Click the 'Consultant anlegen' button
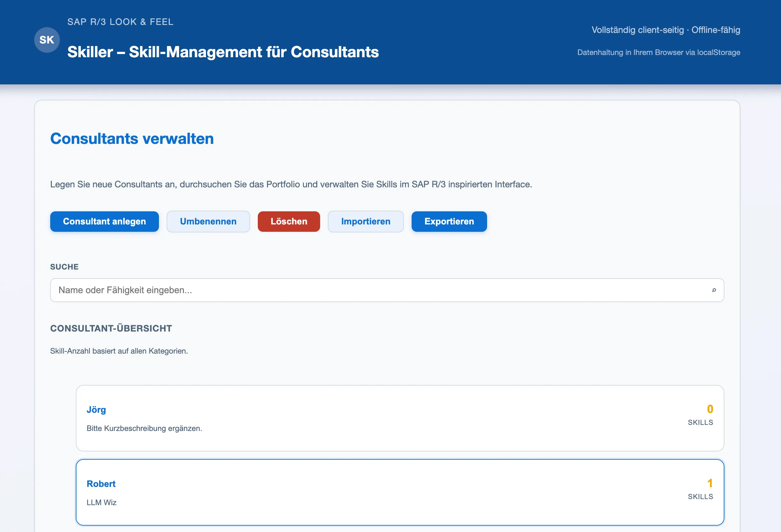This screenshot has width=781, height=532. coord(104,221)
